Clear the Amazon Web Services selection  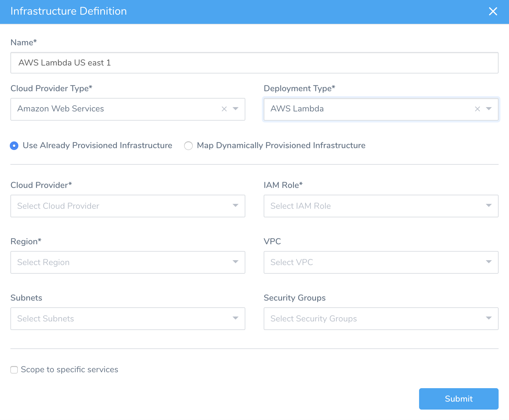click(224, 109)
